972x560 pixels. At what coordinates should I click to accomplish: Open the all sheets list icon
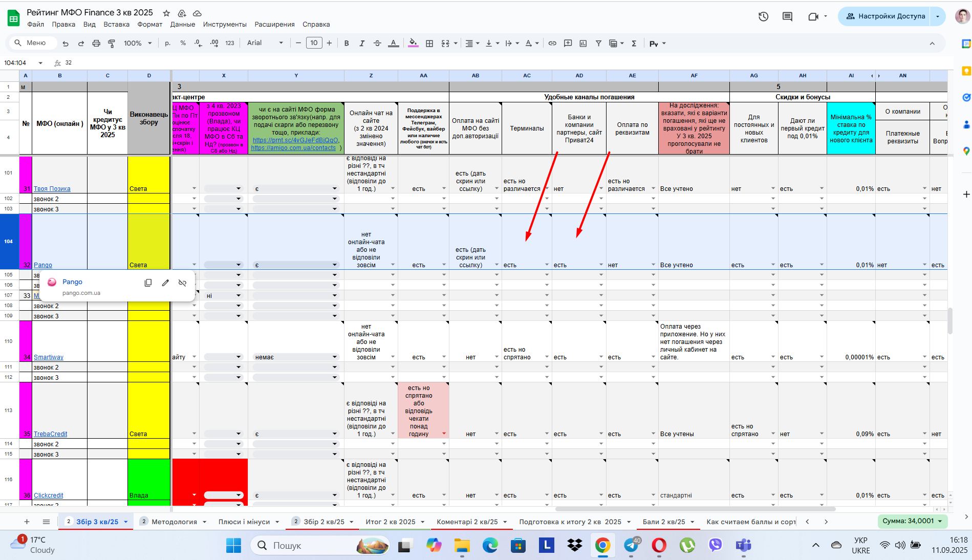coord(46,522)
